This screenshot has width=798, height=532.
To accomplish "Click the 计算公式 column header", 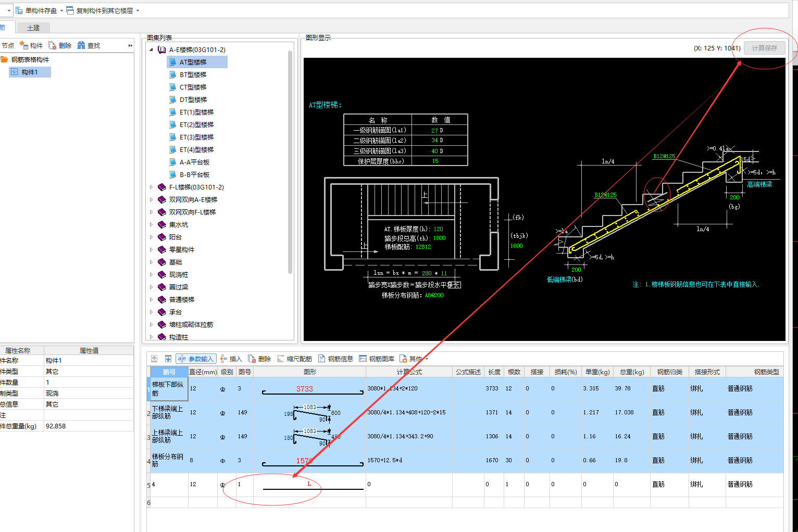I will tap(409, 372).
